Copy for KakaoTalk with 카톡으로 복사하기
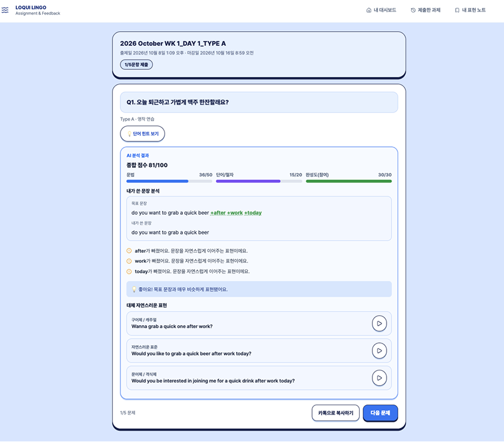Screen dimensions: 504x442 (x=336, y=413)
